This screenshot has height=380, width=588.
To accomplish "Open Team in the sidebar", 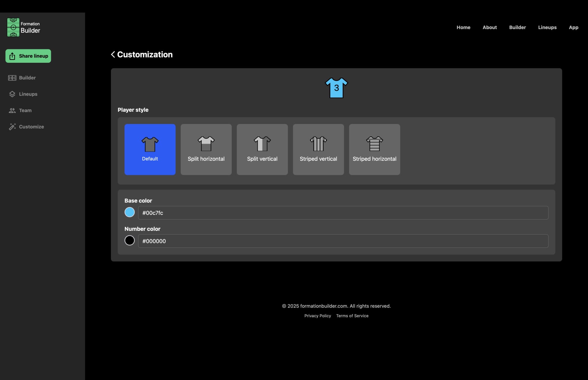I will [20, 110].
